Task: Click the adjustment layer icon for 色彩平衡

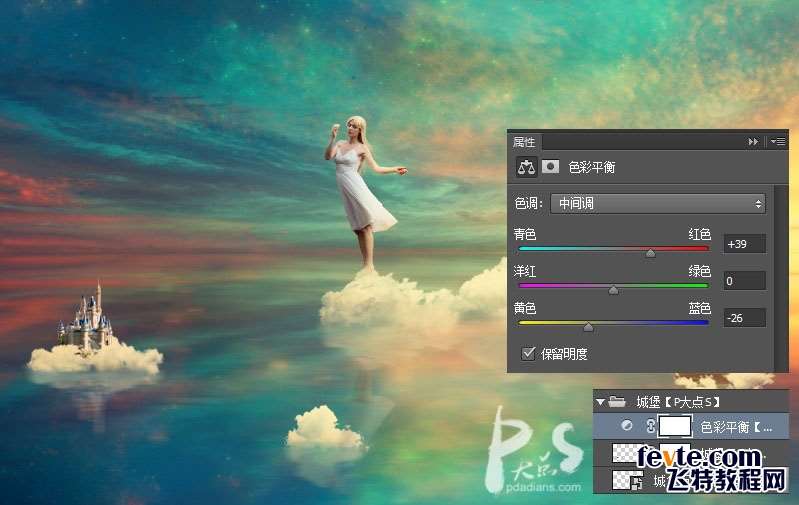Action: 627,426
